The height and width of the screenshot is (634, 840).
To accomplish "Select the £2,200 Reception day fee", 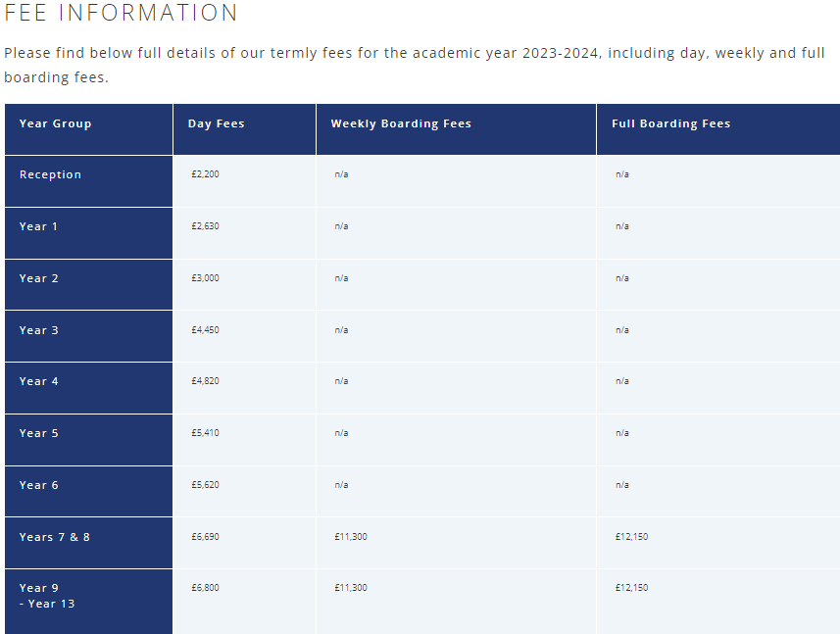I will 205,174.
